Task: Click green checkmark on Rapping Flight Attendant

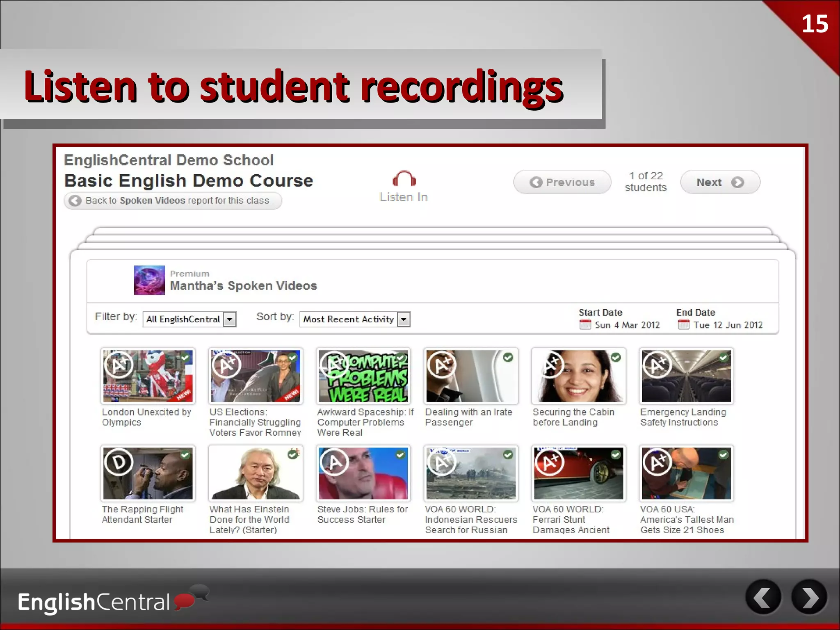Action: 185,455
